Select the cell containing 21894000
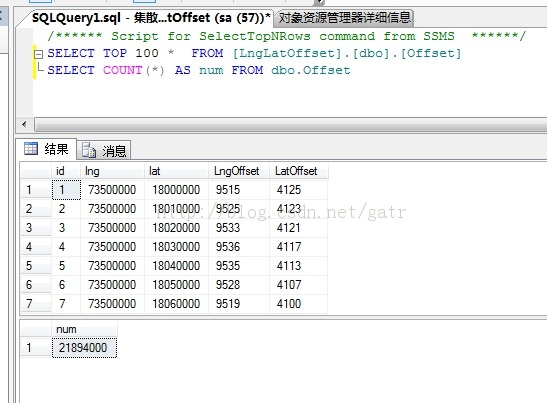This screenshot has width=547, height=403. [84, 348]
